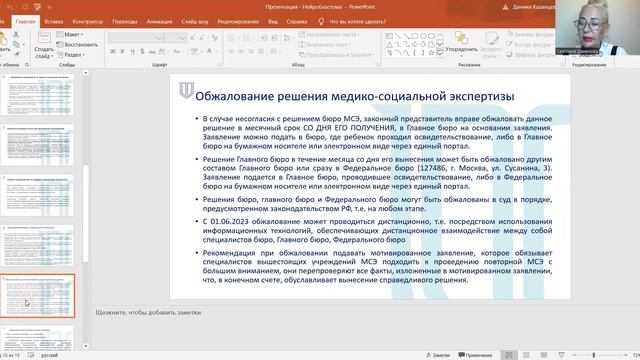The height and width of the screenshot is (360, 640).
Task: Switch to Normal view icon in status bar
Action: [509, 355]
